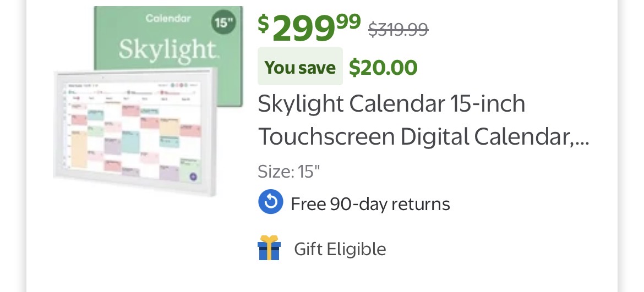This screenshot has height=292, width=644.
Task: Click the crossed-out $319.99 original price
Action: pyautogui.click(x=397, y=29)
